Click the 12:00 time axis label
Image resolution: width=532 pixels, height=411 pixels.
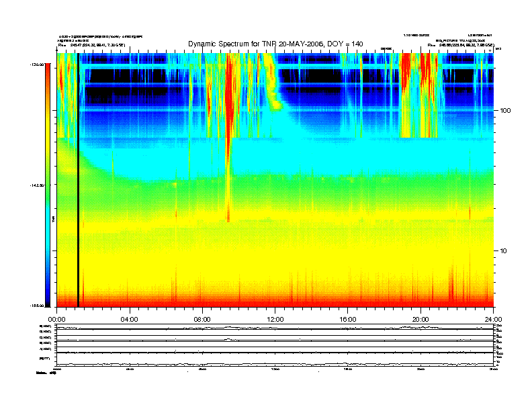tap(275, 320)
